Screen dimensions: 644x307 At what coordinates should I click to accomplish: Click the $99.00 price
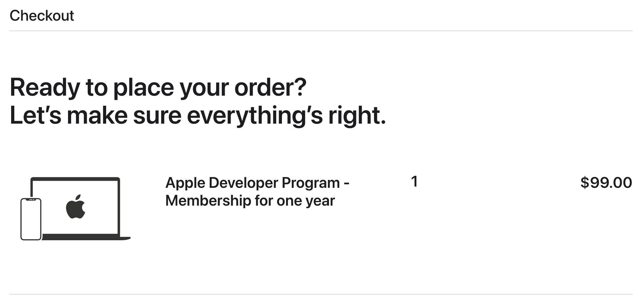[x=606, y=183]
